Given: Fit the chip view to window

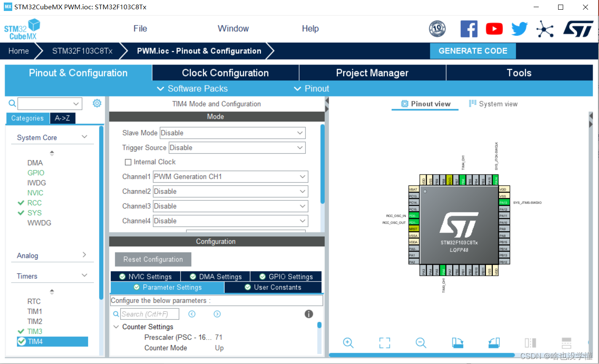Looking at the screenshot, I should (x=384, y=343).
